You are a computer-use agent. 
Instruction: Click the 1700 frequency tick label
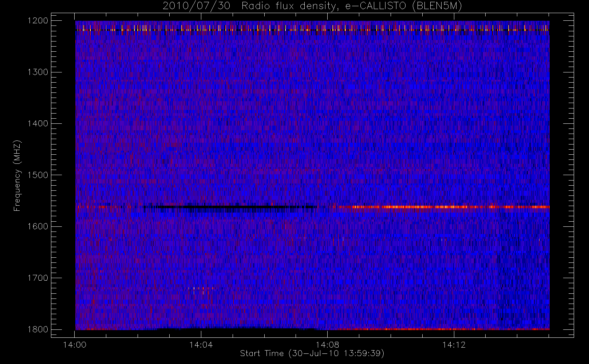point(38,278)
